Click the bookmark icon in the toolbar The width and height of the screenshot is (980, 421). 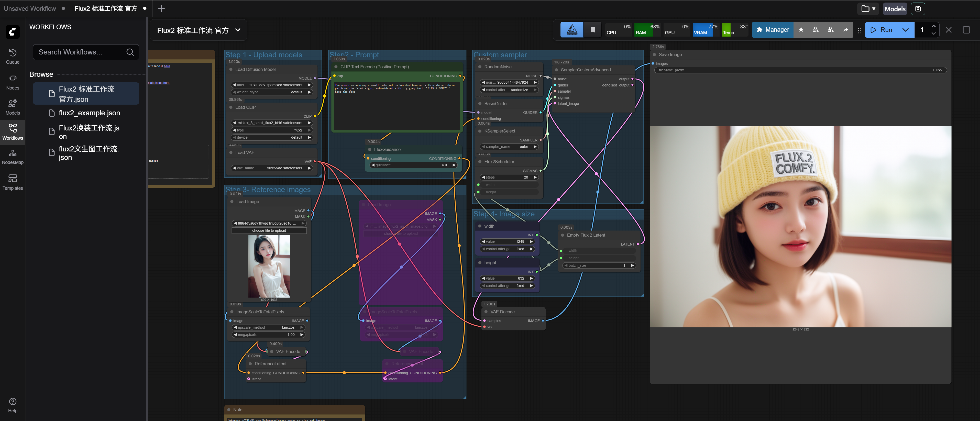click(592, 30)
